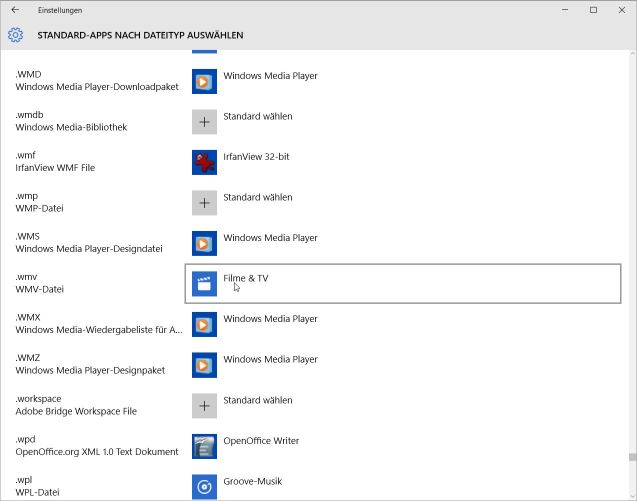The width and height of the screenshot is (637, 501).
Task: Click the '.wpl' extension text
Action: point(24,480)
